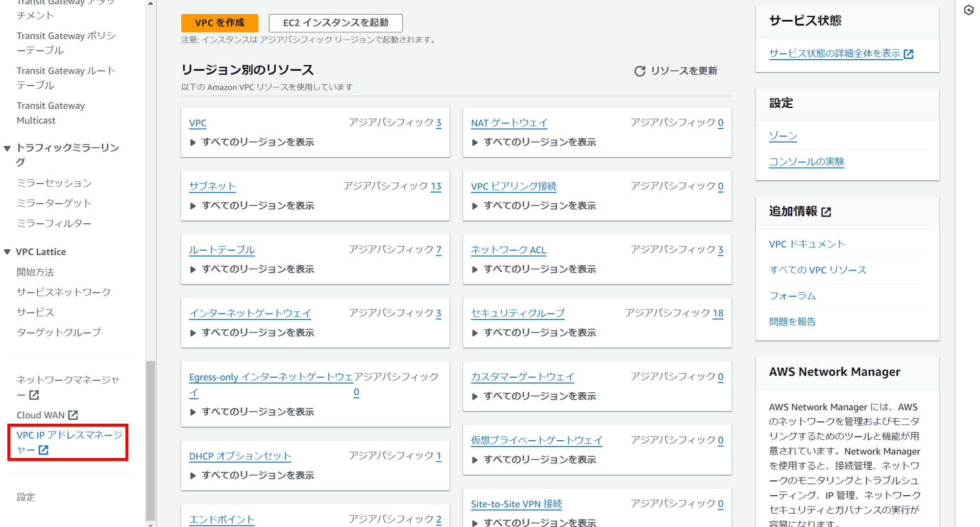
Task: Click external link icon beside 追加情報 heading
Action: pyautogui.click(x=827, y=212)
